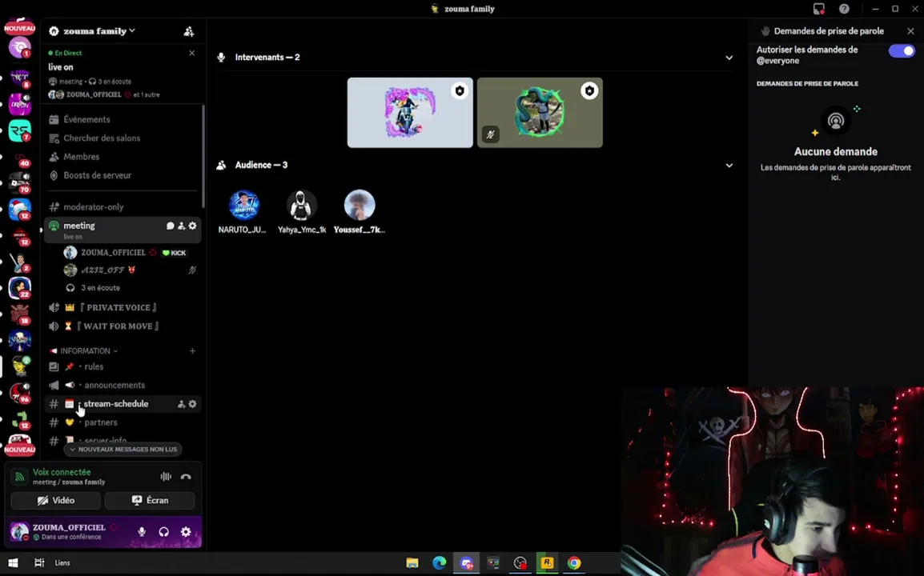Open the teal RS server with badge 7
The image size is (924, 576).
click(x=20, y=130)
